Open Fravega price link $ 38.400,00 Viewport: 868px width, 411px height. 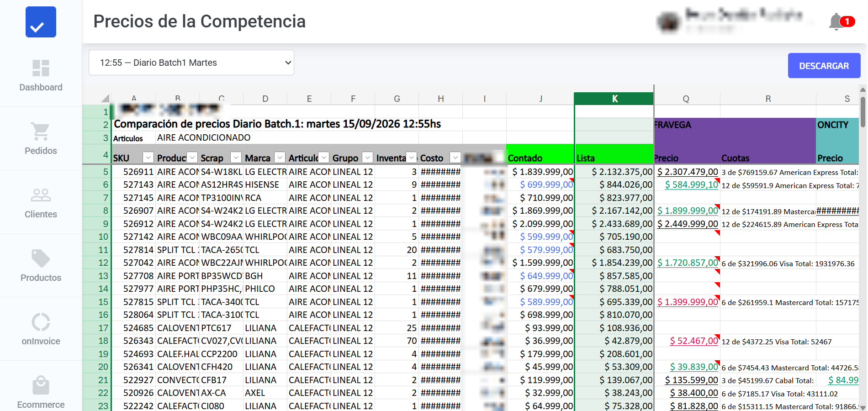[694, 393]
